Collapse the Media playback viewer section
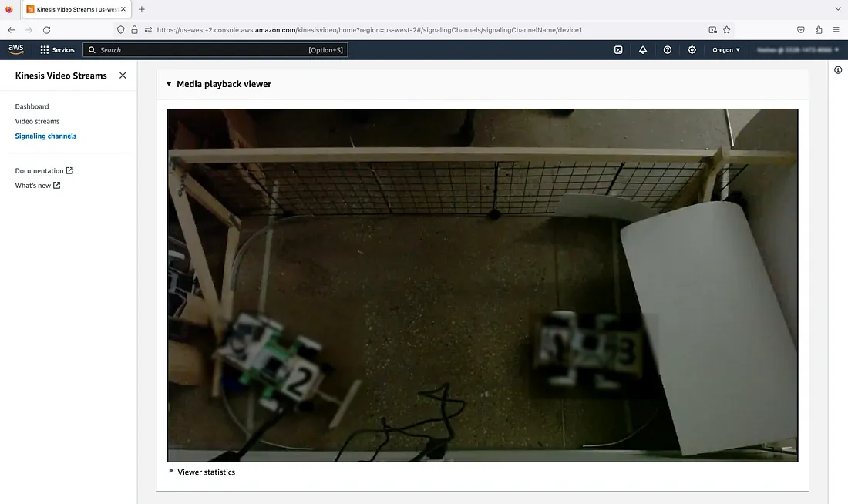 tap(170, 84)
